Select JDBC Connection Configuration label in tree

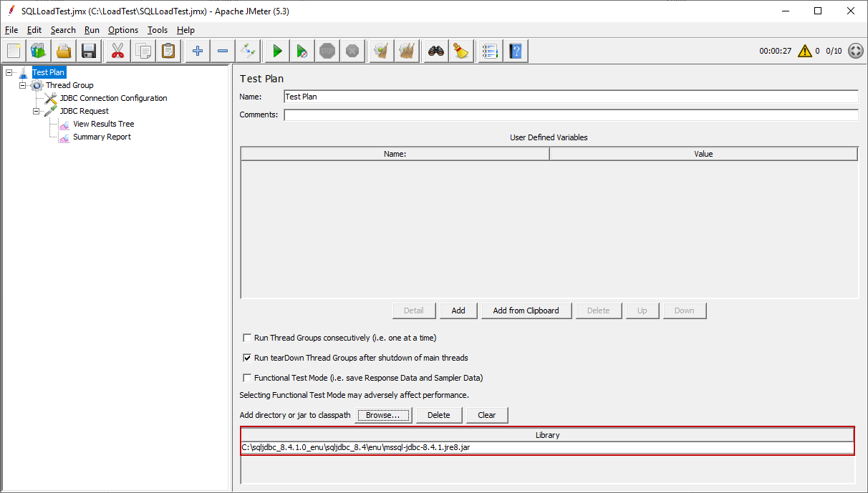click(x=113, y=98)
